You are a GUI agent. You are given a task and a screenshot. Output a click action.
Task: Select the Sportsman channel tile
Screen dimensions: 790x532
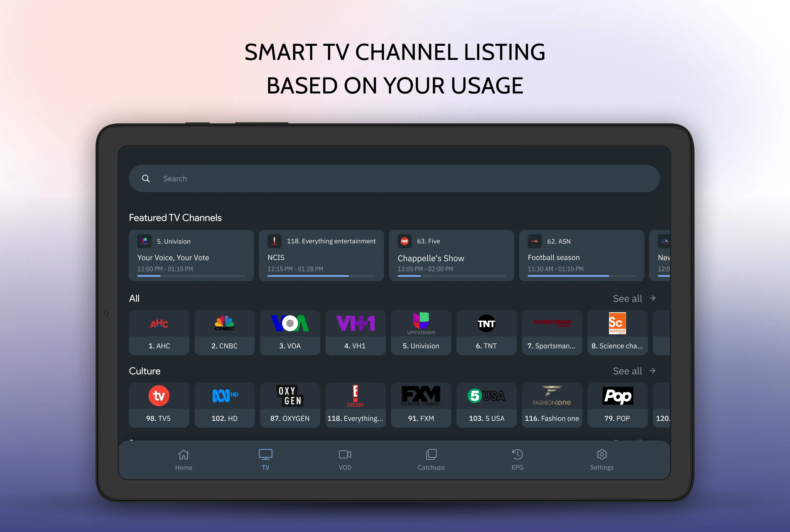(552, 333)
